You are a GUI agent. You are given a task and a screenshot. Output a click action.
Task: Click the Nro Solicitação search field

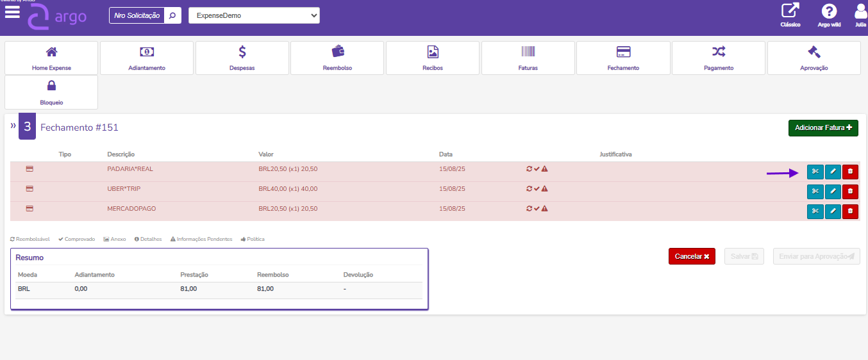click(137, 15)
